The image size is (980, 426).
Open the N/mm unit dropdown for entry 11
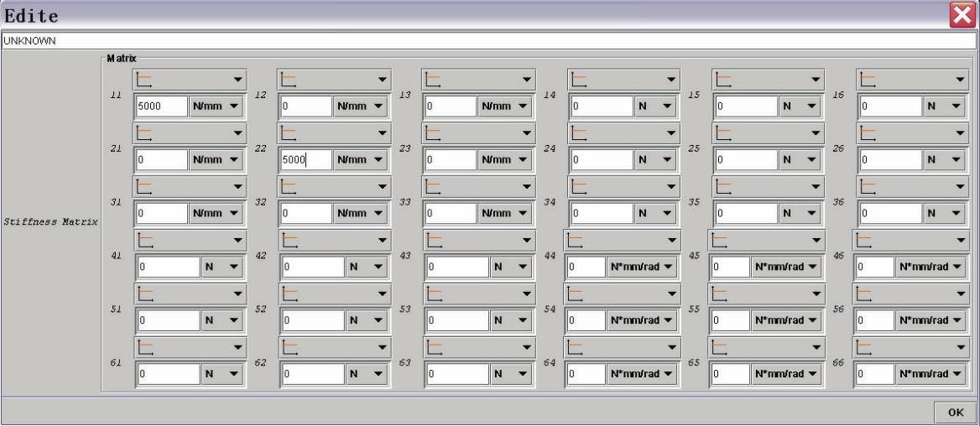coord(216,106)
